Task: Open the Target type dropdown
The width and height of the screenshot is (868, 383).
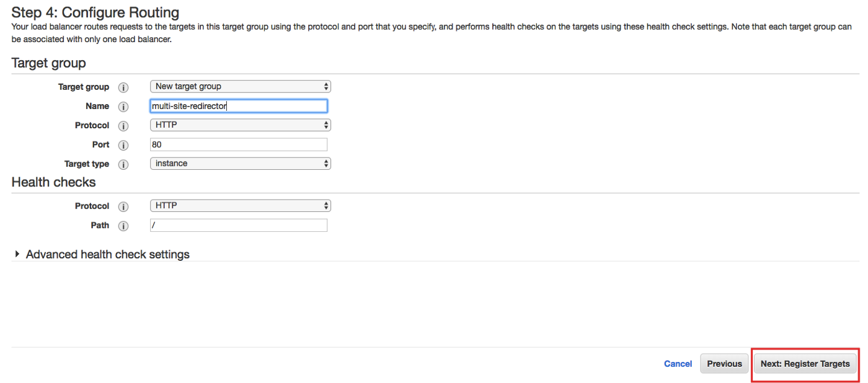Action: (x=240, y=164)
